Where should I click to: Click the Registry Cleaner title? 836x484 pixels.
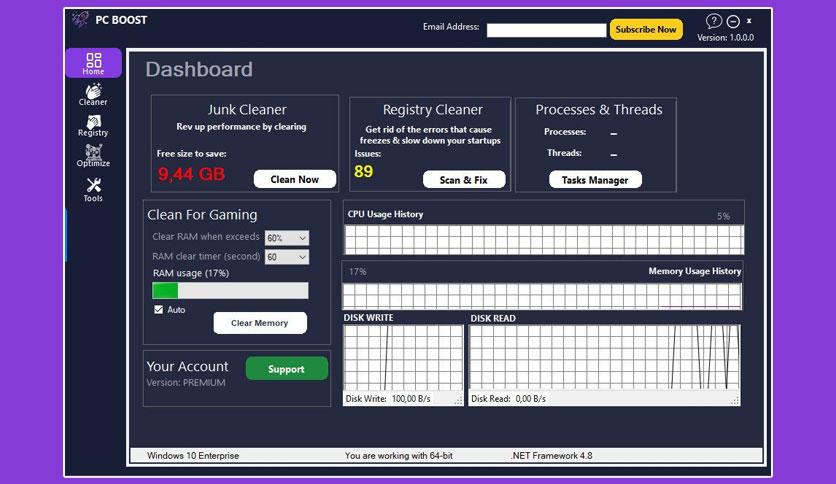pyautogui.click(x=432, y=109)
